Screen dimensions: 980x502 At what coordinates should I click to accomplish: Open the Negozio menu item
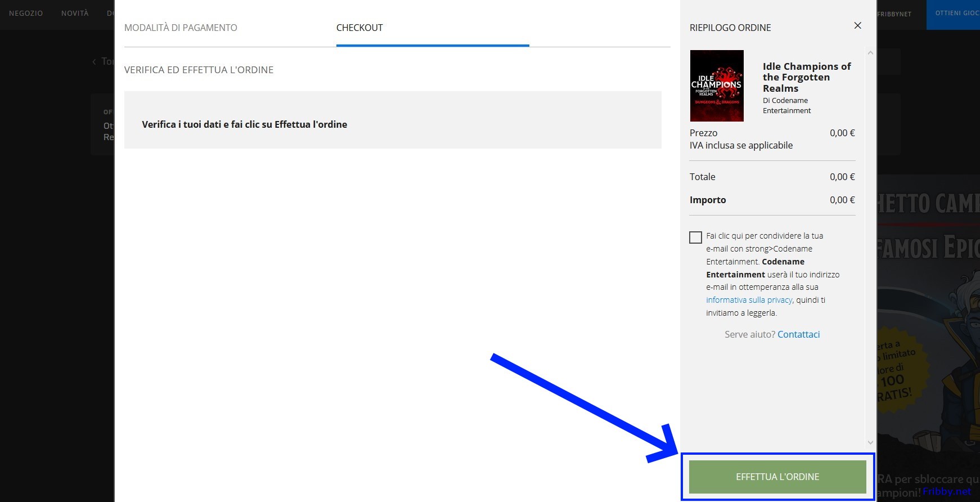pos(26,14)
